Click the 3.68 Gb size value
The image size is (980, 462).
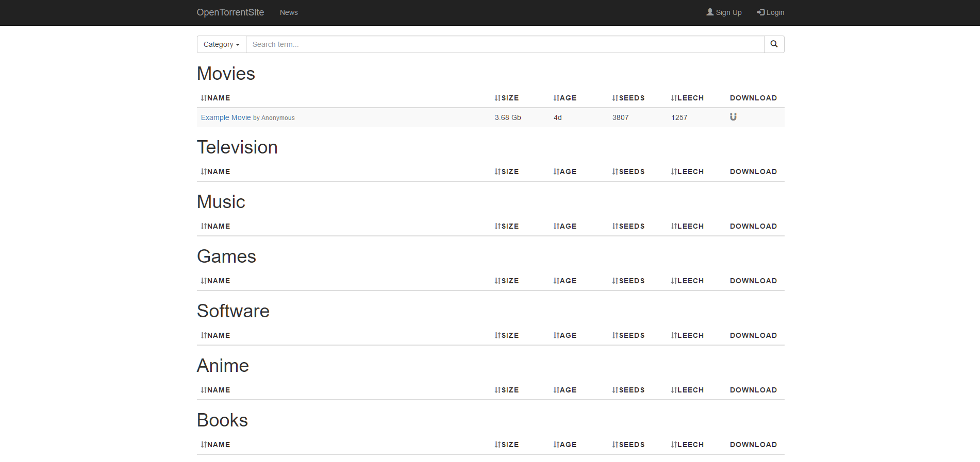point(508,117)
